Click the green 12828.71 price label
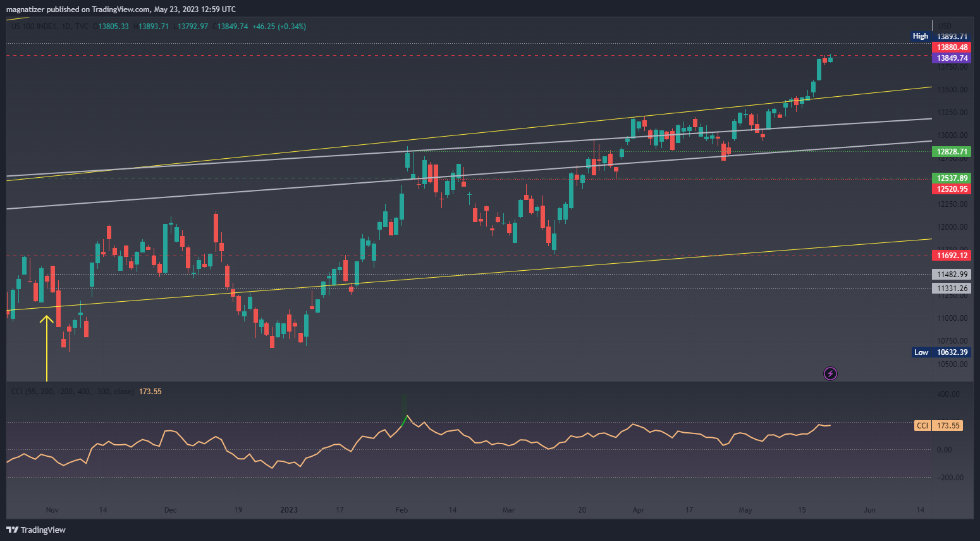 [952, 152]
